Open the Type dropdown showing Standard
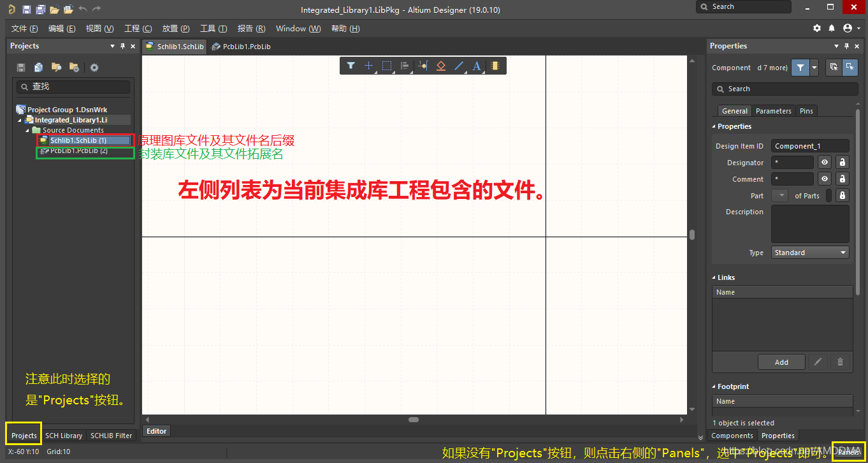Screen dimensions: 868x463 810,253
